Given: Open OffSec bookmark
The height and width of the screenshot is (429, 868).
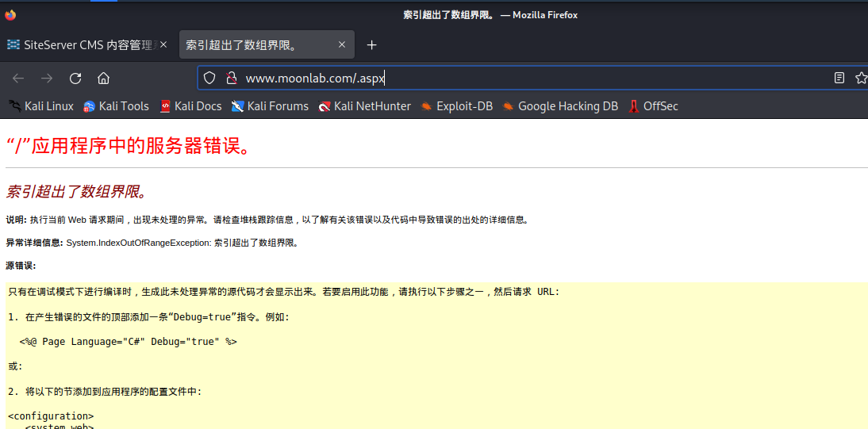Looking at the screenshot, I should 653,106.
